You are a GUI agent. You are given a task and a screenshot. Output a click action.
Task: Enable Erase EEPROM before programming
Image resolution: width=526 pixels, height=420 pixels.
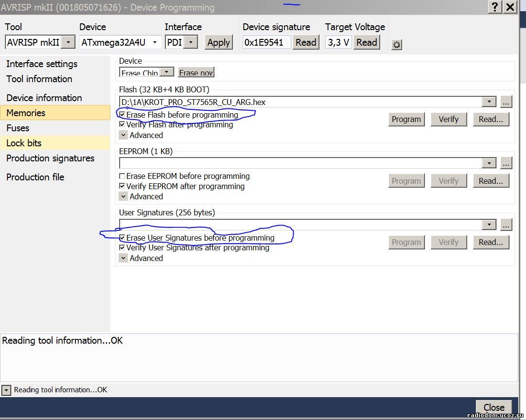[x=122, y=176]
